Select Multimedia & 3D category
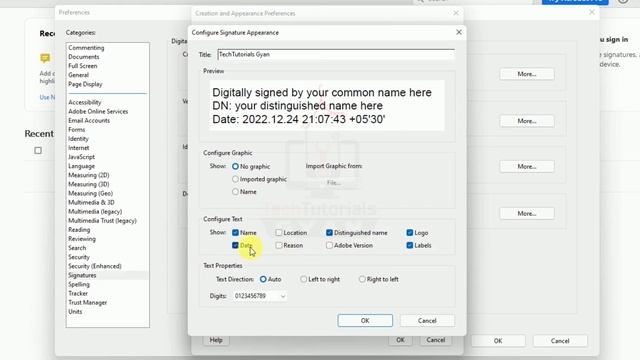640x360 pixels. coord(91,202)
